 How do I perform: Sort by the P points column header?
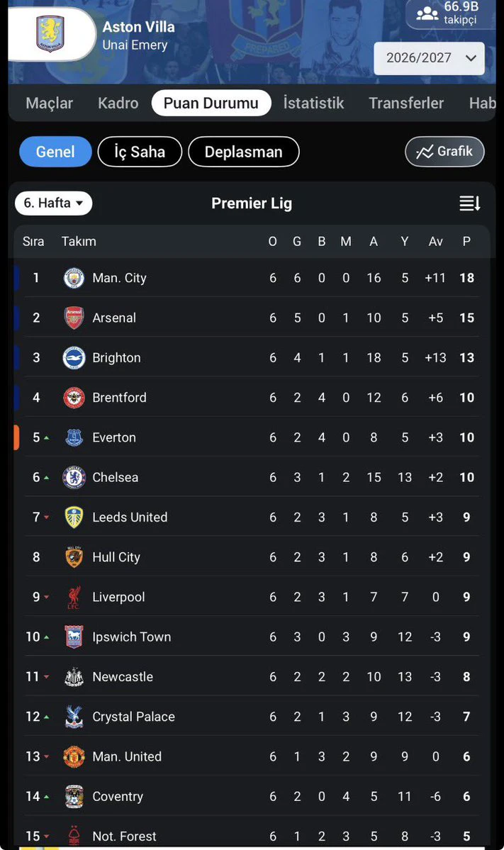(x=466, y=242)
